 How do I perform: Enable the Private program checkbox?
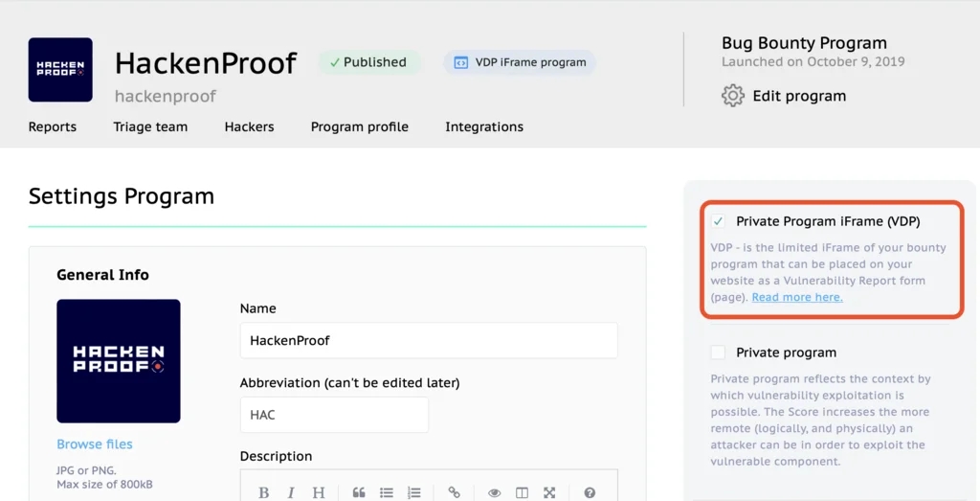click(x=718, y=353)
